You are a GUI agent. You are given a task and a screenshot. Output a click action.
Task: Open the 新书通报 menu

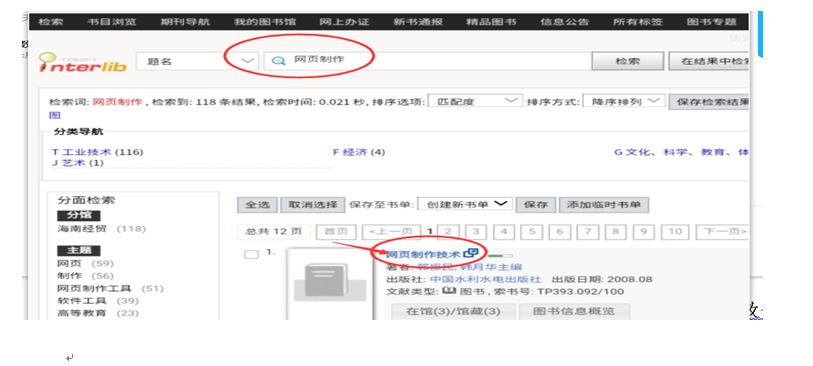[x=418, y=22]
